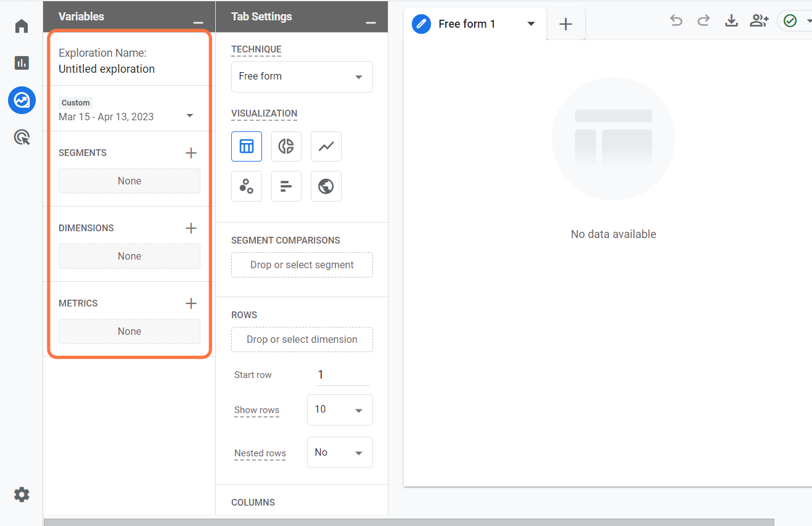The image size is (812, 526).
Task: Open the Nested rows dropdown
Action: click(x=340, y=453)
